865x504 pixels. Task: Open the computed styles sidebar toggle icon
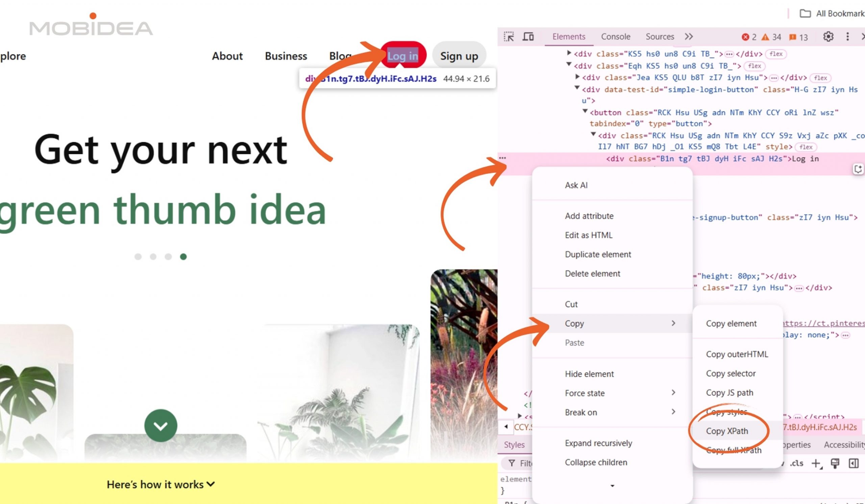(x=853, y=463)
